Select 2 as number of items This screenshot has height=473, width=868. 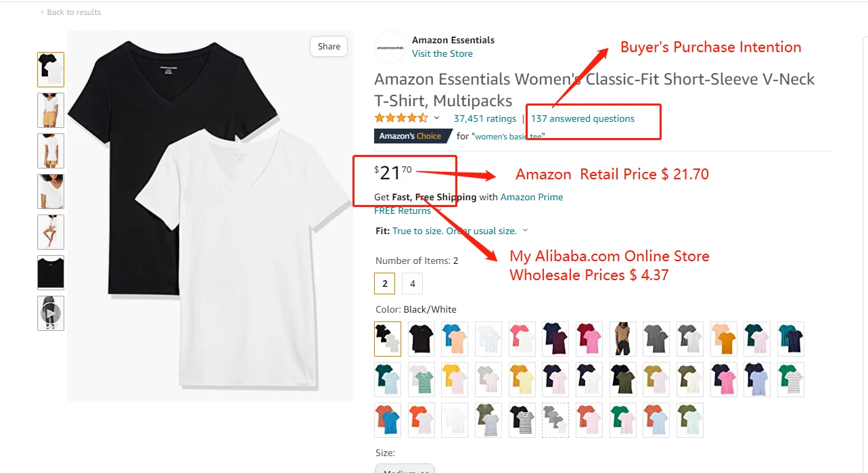coord(385,284)
